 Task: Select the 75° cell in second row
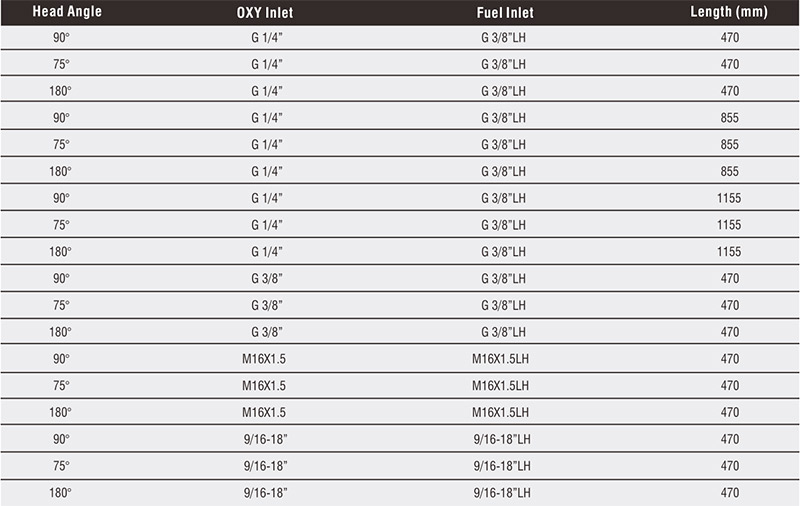click(x=61, y=64)
